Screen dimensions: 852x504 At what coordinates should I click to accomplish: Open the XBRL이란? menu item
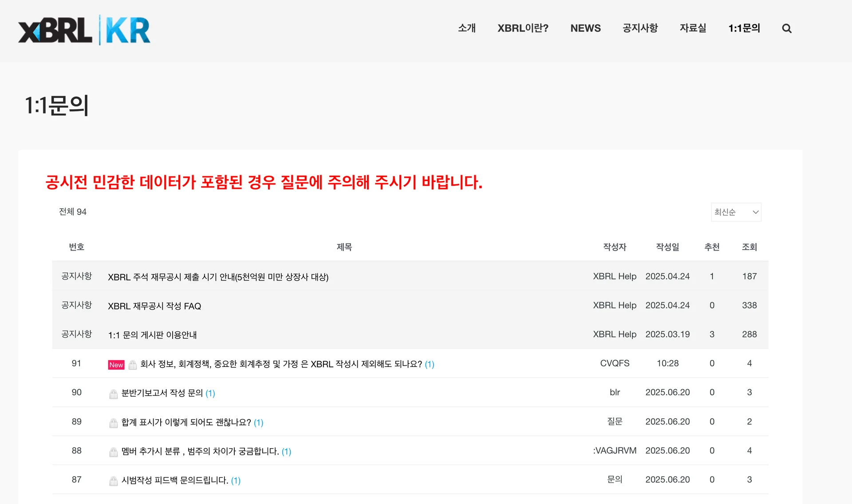click(x=523, y=28)
